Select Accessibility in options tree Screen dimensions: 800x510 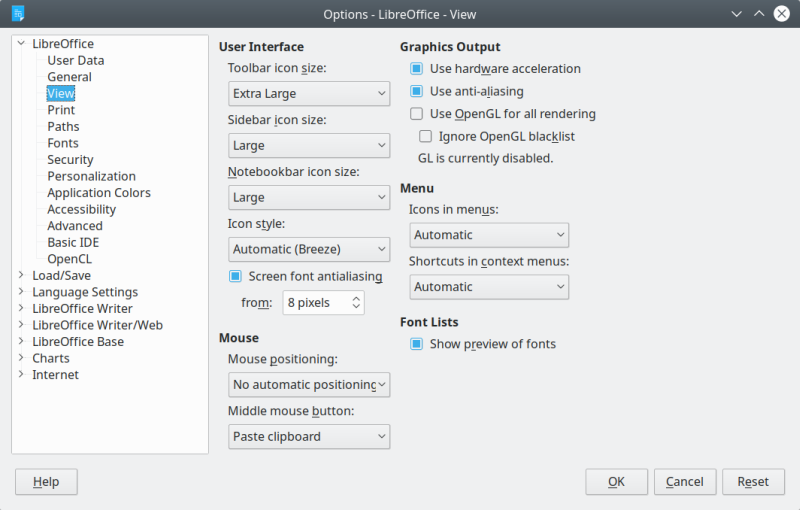[82, 210]
